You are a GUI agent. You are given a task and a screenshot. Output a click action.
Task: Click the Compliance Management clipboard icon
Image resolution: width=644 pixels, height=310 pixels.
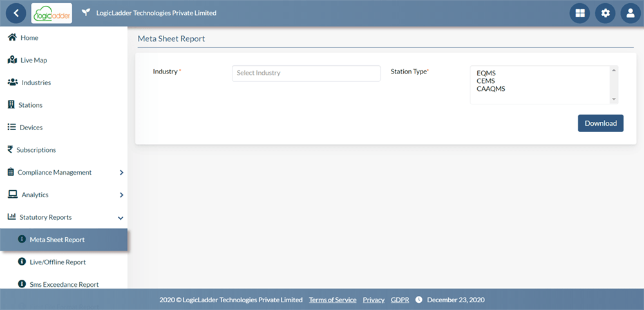pyautogui.click(x=11, y=172)
